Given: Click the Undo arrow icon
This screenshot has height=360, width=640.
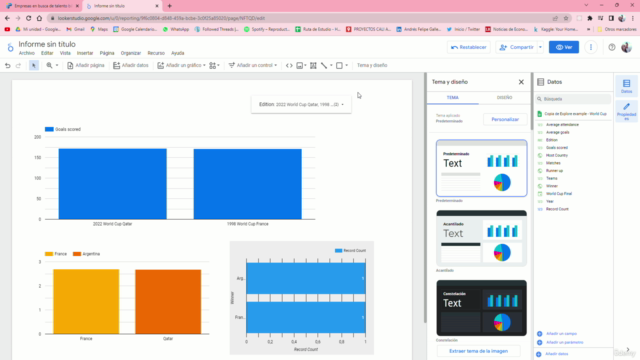Looking at the screenshot, I should point(7,65).
